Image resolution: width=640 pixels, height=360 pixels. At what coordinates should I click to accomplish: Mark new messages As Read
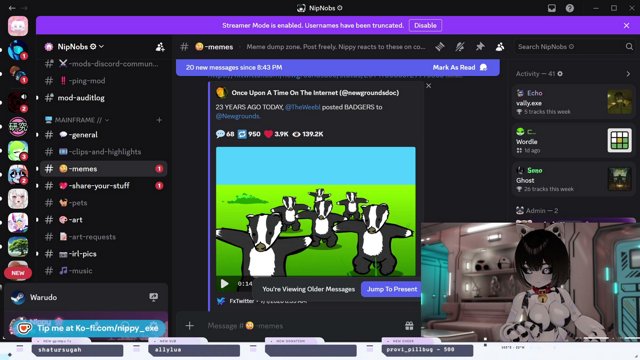[x=460, y=67]
